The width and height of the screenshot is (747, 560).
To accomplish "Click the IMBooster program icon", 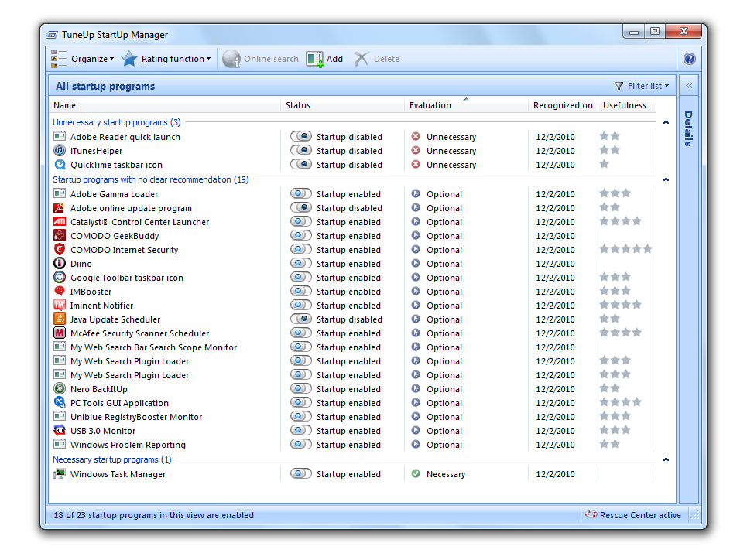I will (x=60, y=291).
